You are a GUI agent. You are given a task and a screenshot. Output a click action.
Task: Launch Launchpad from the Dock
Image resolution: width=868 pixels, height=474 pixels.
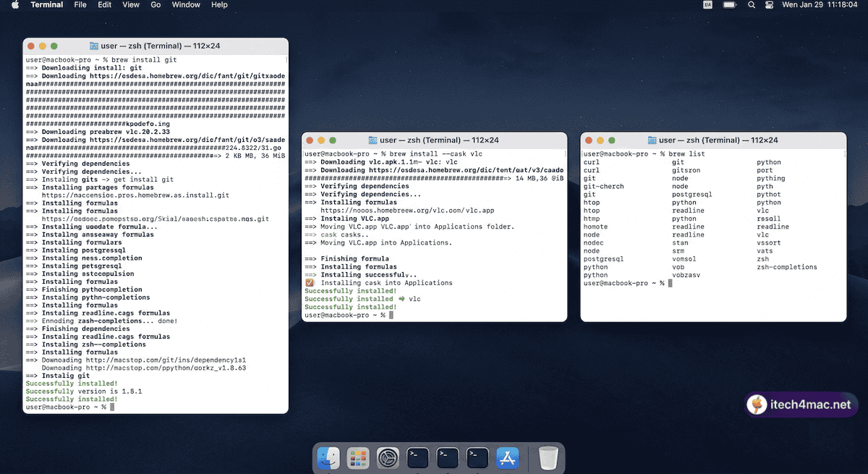point(359,457)
